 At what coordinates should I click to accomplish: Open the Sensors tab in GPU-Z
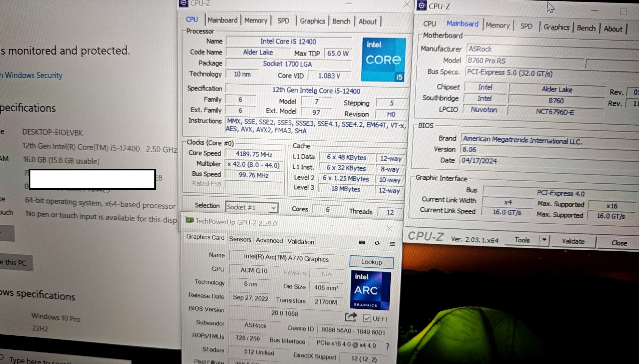240,239
